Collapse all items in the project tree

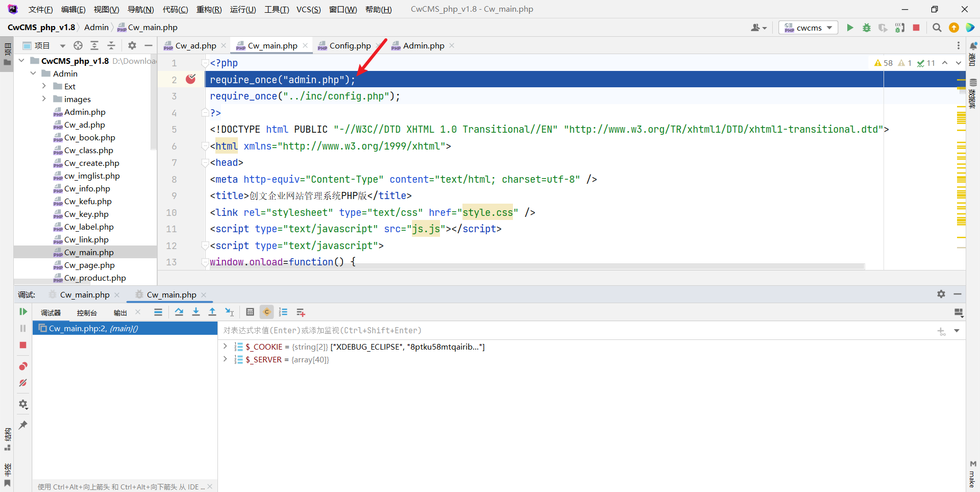click(111, 45)
